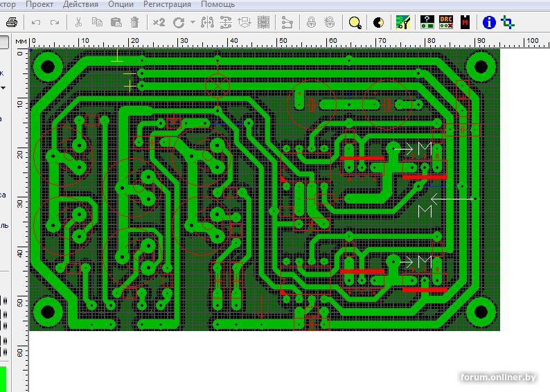
Task: Ungroup elements with the open padlock icon
Action: (x=329, y=22)
